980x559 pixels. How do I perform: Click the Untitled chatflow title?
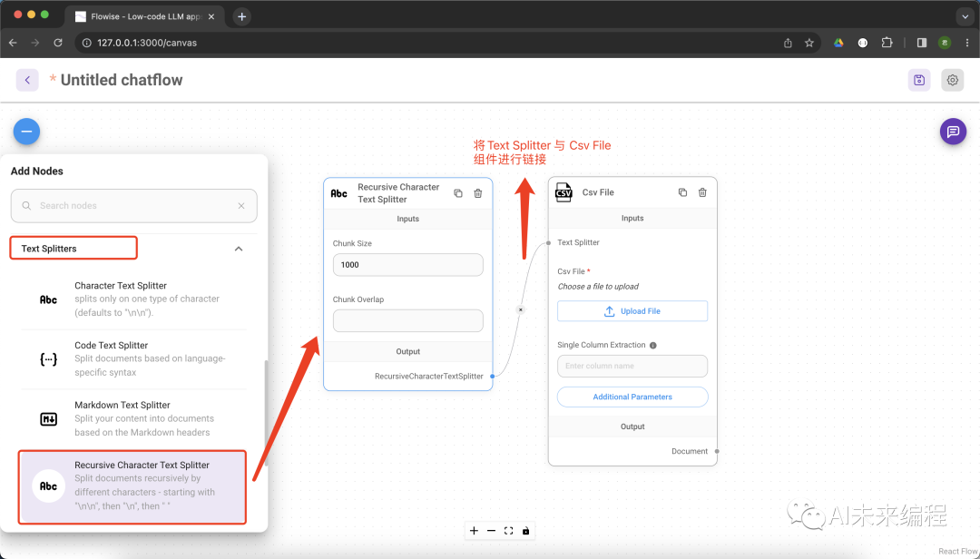click(122, 80)
